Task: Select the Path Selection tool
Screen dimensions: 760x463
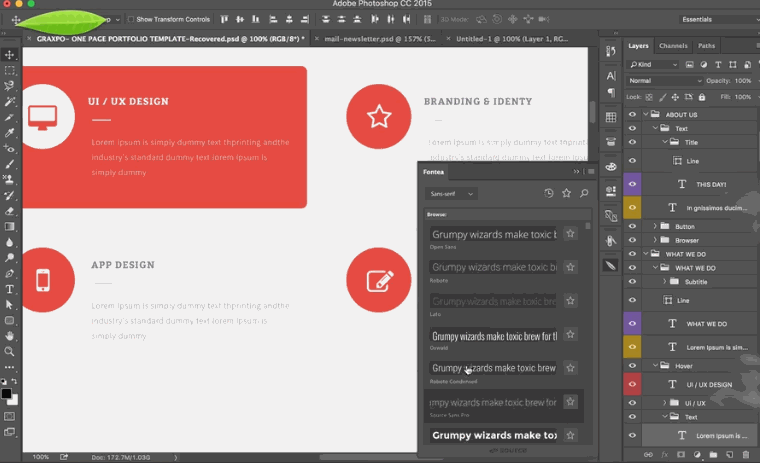Action: click(9, 304)
